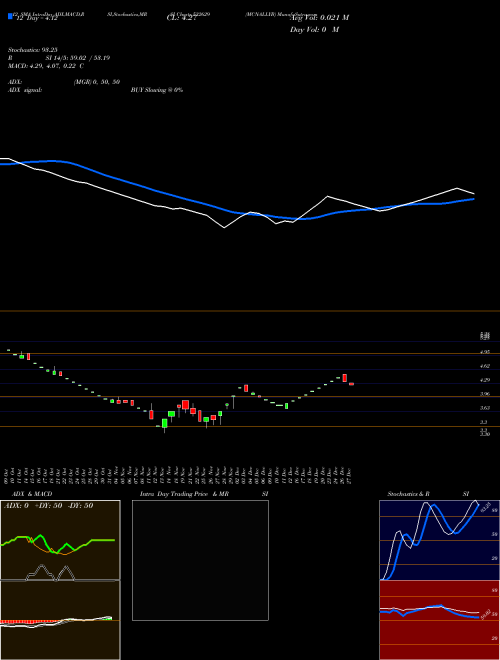Click the 3.96 price axis label

click(485, 394)
